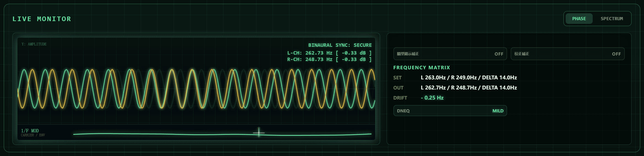
Task: Click the SET row frequency values
Action: pyautogui.click(x=469, y=78)
